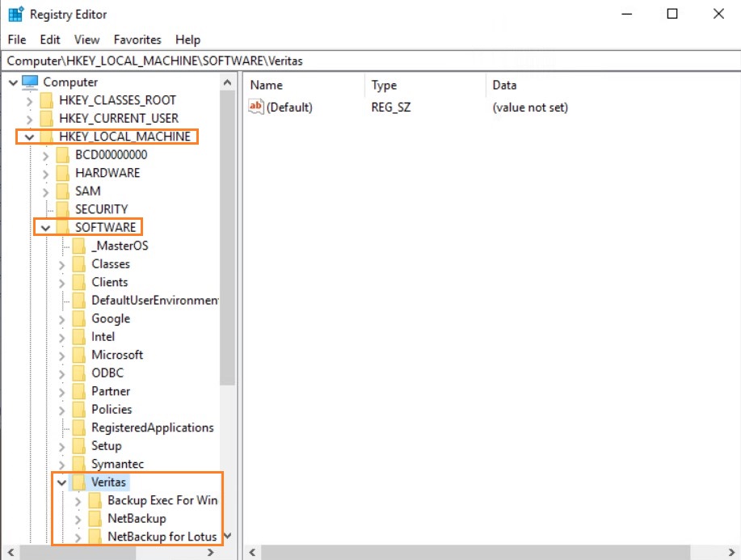The width and height of the screenshot is (741, 560).
Task: Click the Setup folder icon
Action: point(79,445)
